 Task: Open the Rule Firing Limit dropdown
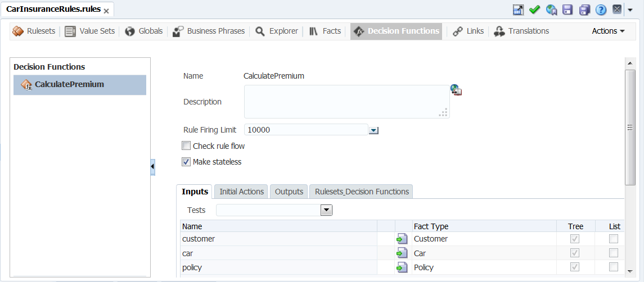coord(373,130)
